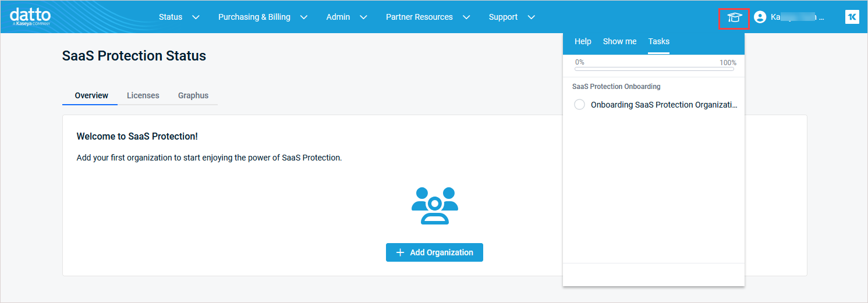Screen dimensions: 868x303
Task: Open the graduation cap learning icon
Action: click(x=734, y=17)
